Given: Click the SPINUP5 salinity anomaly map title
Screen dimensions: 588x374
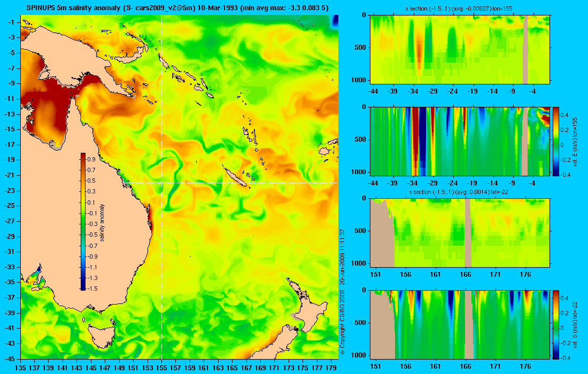Looking at the screenshot, I should (x=177, y=8).
